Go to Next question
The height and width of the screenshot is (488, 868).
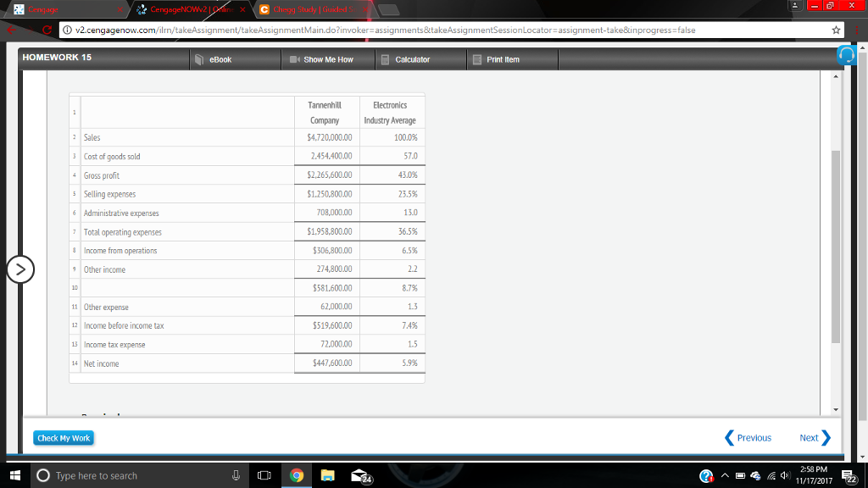(x=815, y=438)
